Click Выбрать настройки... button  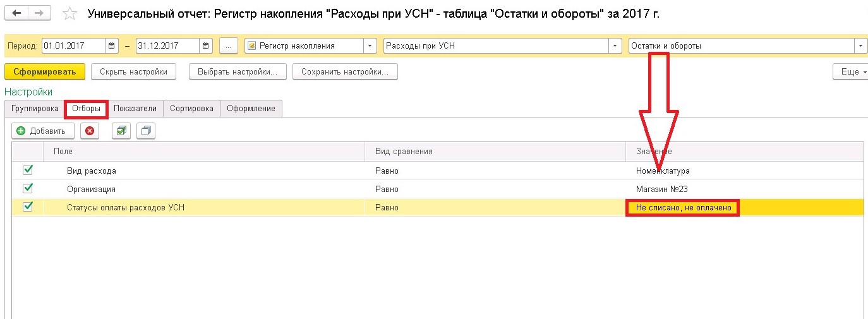coord(238,72)
